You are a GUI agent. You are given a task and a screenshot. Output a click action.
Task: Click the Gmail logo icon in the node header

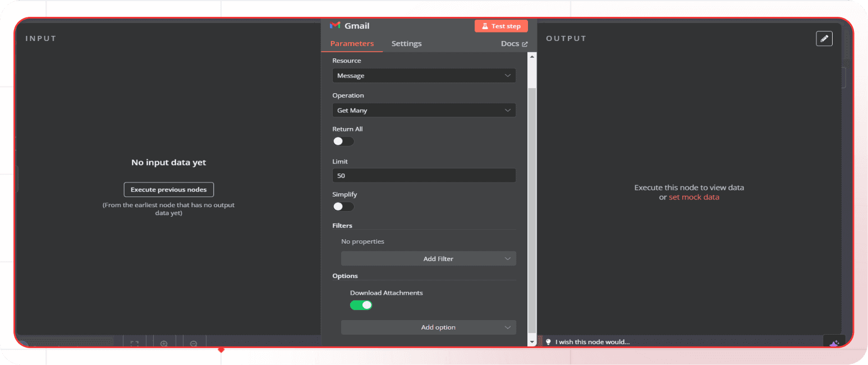tap(335, 25)
